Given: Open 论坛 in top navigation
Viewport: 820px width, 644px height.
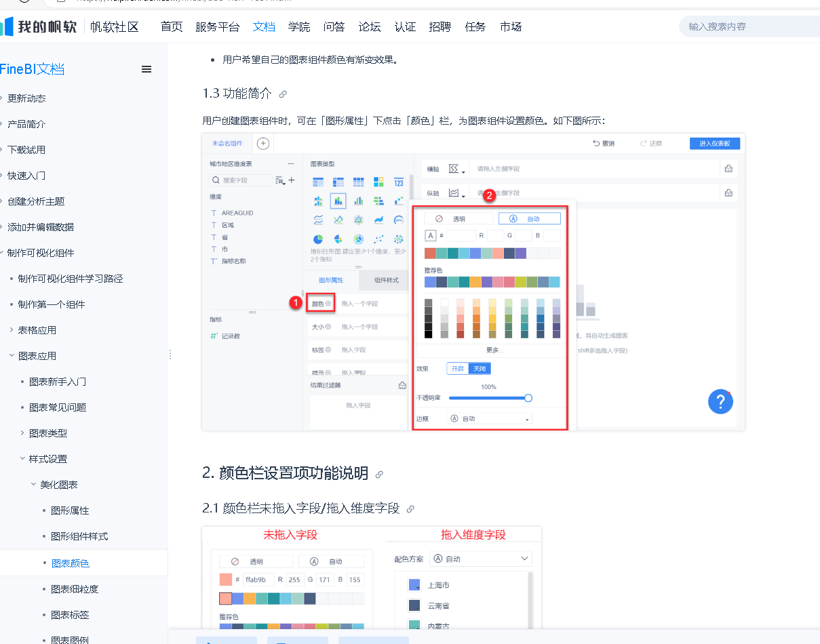Looking at the screenshot, I should pos(370,27).
